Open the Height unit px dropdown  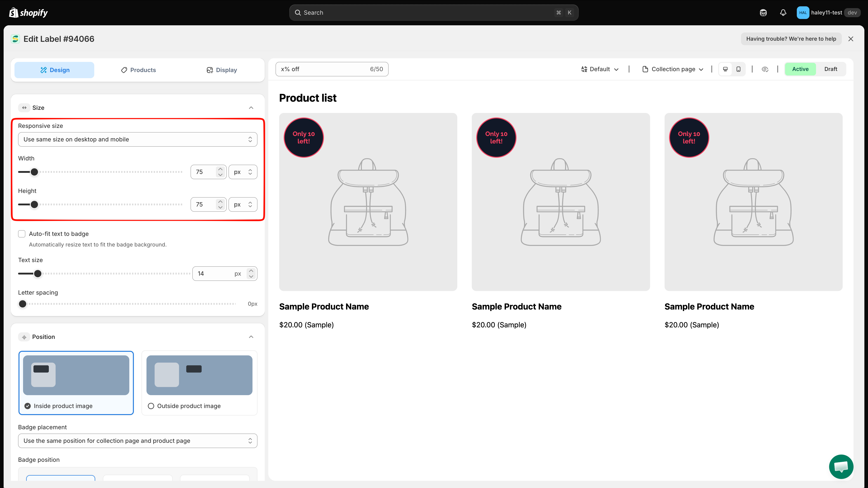click(243, 204)
